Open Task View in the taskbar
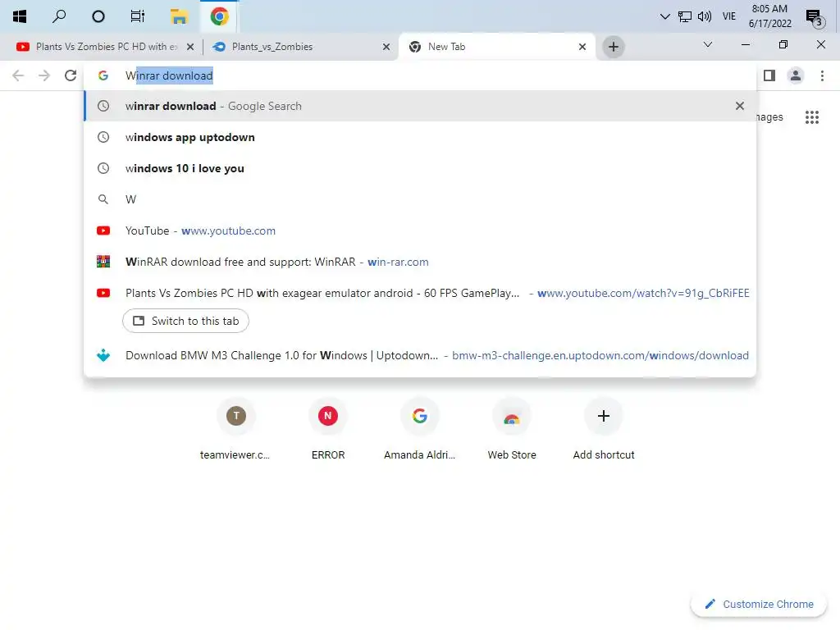 click(138, 16)
